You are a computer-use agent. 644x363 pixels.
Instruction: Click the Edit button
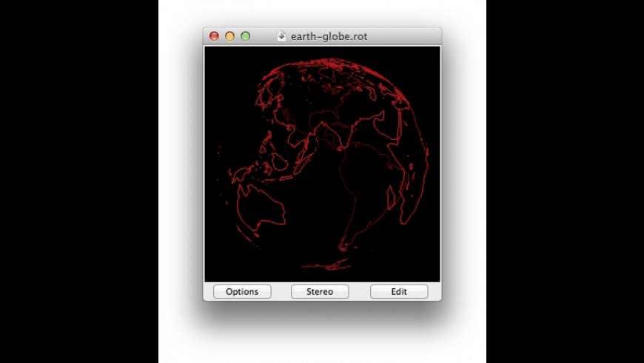[x=399, y=291]
